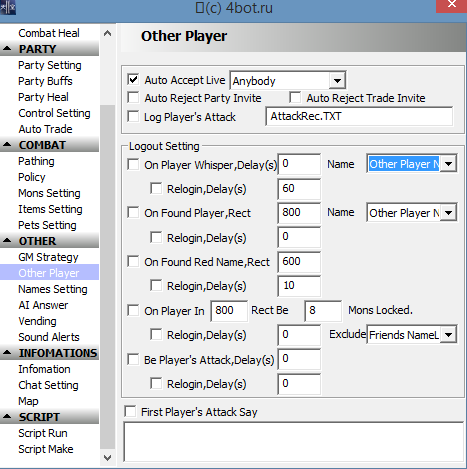The height and width of the screenshot is (469, 467).
Task: Open Map page
Action: pos(28,401)
